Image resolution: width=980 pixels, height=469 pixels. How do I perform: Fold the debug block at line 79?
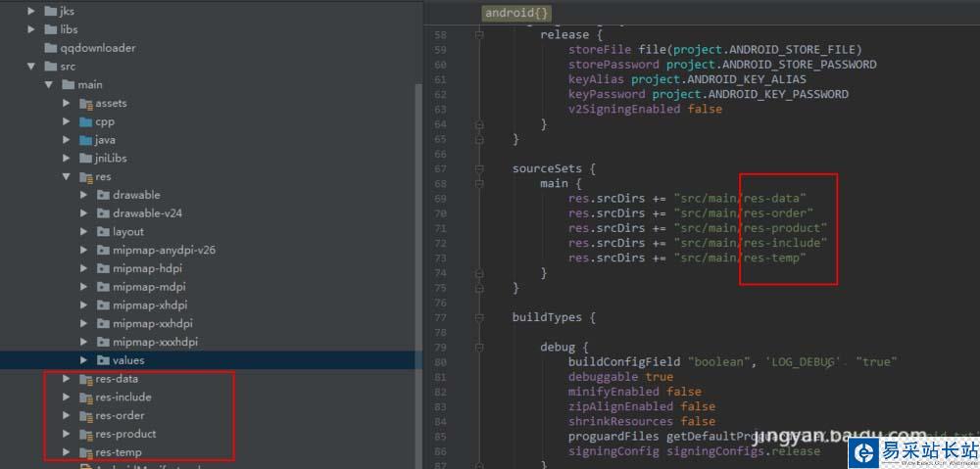(479, 348)
